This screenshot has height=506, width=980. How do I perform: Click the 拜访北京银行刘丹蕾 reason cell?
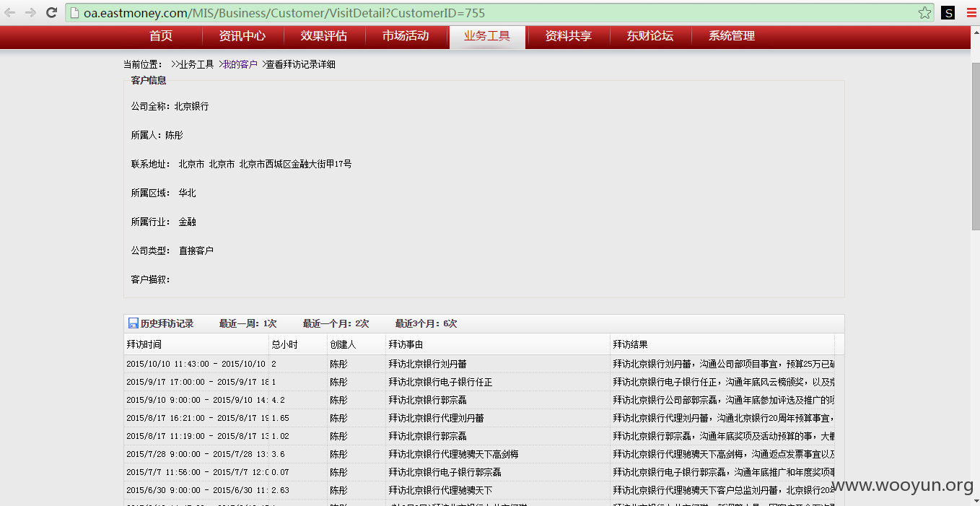[498, 364]
